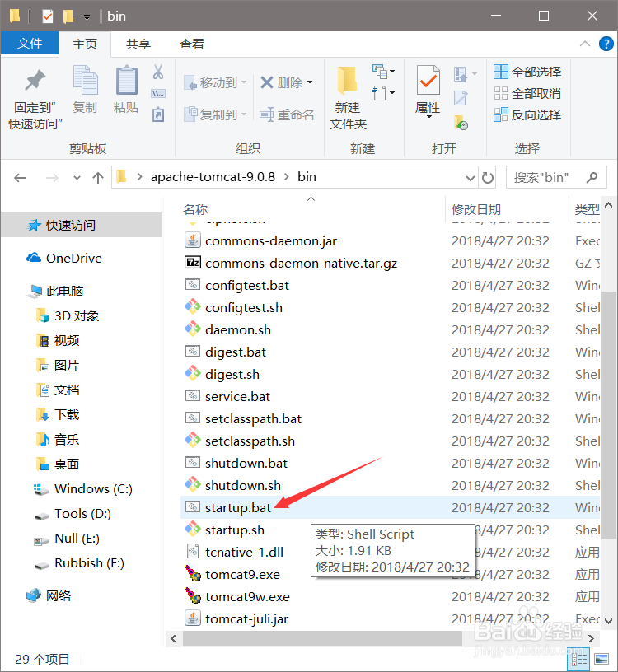Screen dimensions: 618x672
Task: Open the New item dropdown in the ribbon
Action: tap(383, 71)
